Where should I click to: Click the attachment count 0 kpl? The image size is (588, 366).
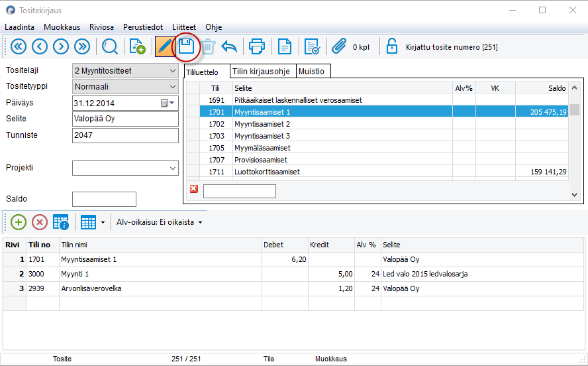coord(361,47)
